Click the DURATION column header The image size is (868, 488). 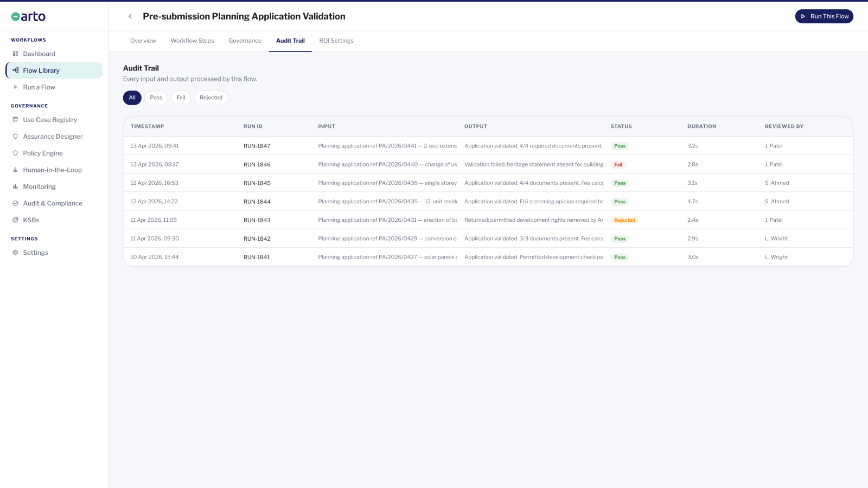point(701,126)
